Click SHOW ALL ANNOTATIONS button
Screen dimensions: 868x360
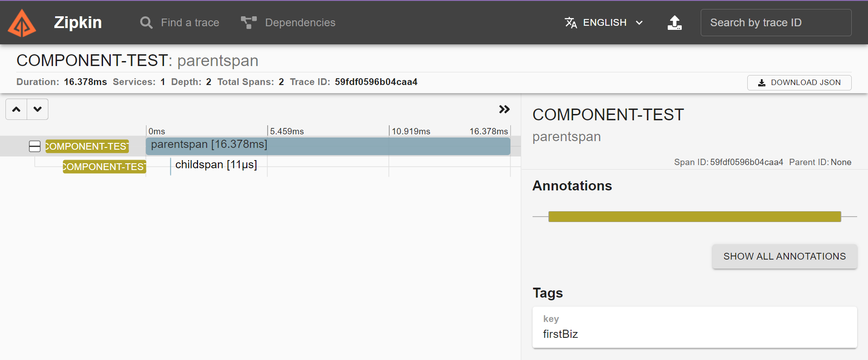tap(784, 256)
